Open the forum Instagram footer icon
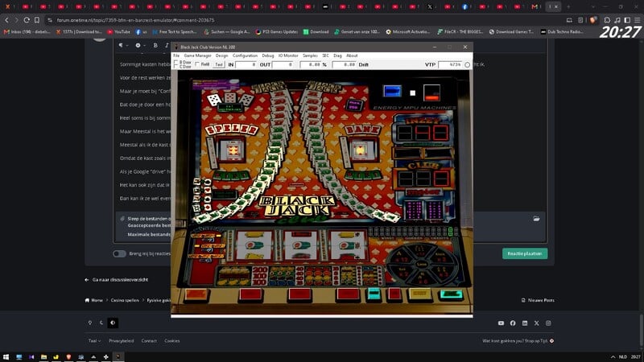 (548, 323)
